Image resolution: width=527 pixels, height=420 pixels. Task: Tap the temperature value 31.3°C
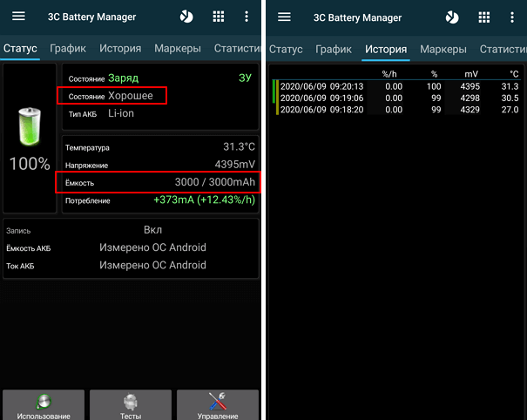click(x=239, y=146)
